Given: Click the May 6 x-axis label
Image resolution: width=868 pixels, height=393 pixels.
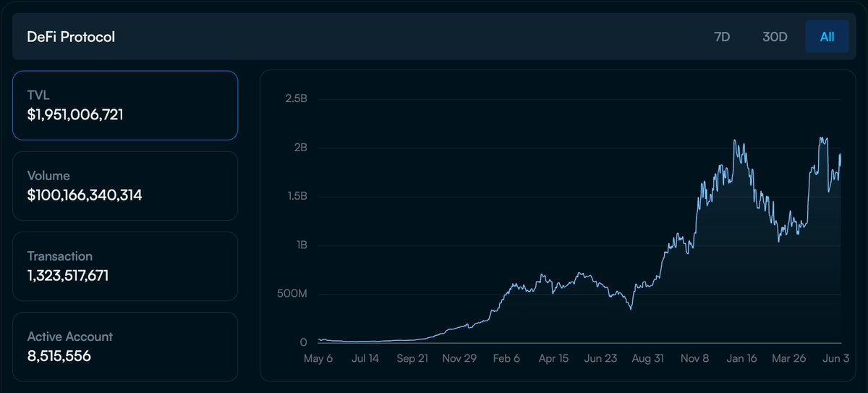Looking at the screenshot, I should pyautogui.click(x=320, y=358).
